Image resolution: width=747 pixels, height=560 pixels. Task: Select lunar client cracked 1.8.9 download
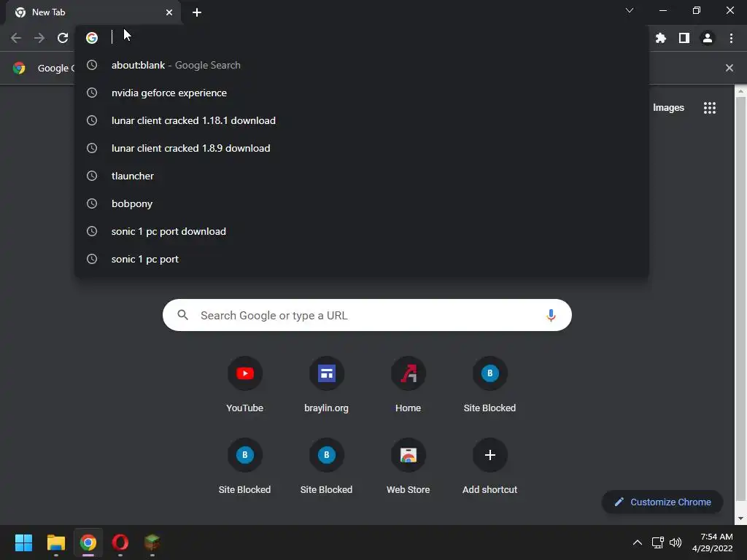click(362, 148)
